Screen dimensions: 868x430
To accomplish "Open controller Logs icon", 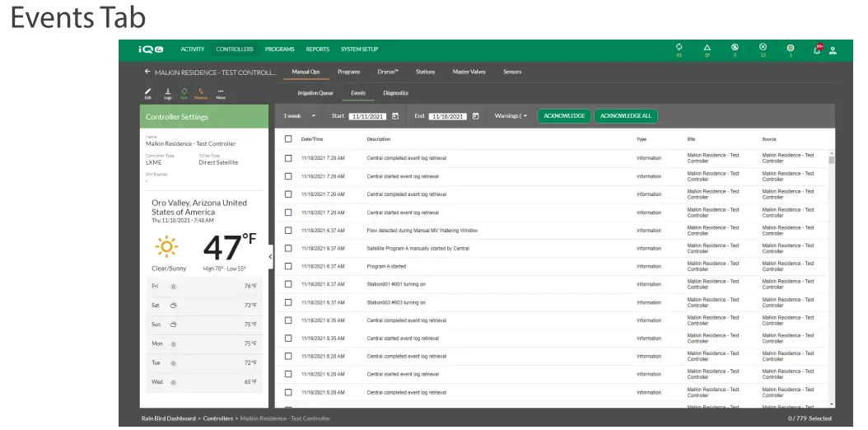I will pyautogui.click(x=168, y=92).
